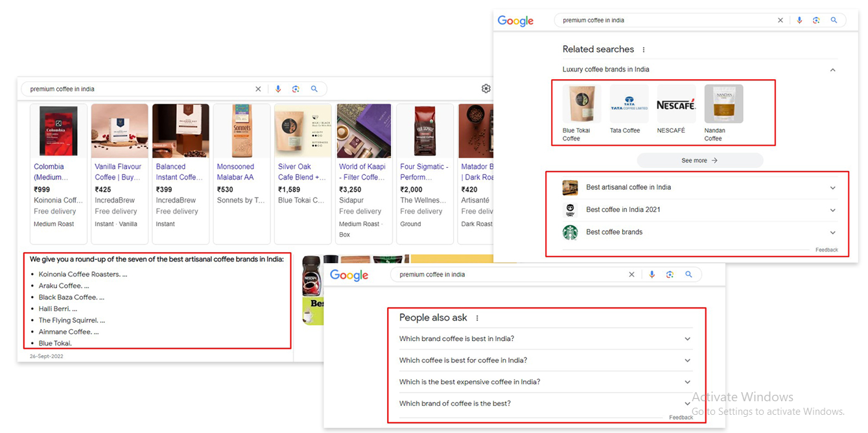This screenshot has width=868, height=433.
Task: Click Feedback link under People also ask
Action: click(681, 417)
